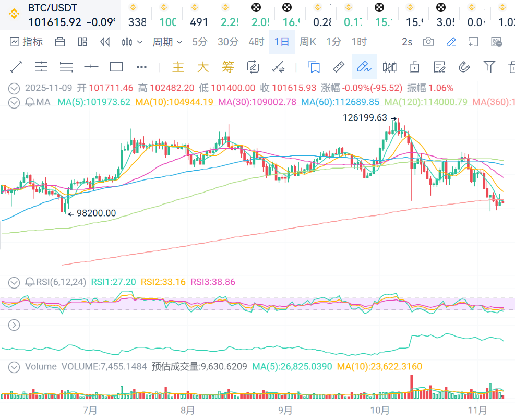Image resolution: width=515 pixels, height=420 pixels.
Task: Select the horizontal line drawing tool
Action: point(91,67)
